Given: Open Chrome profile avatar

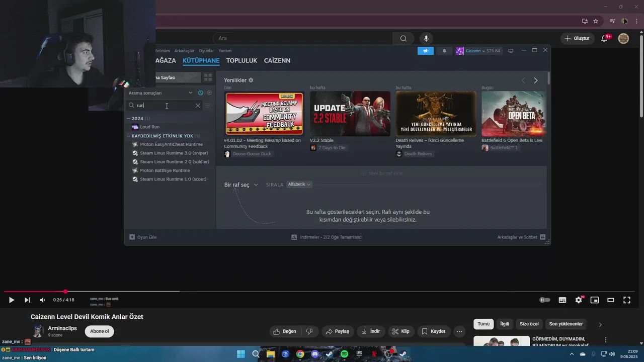Looking at the screenshot, I should coord(624,21).
